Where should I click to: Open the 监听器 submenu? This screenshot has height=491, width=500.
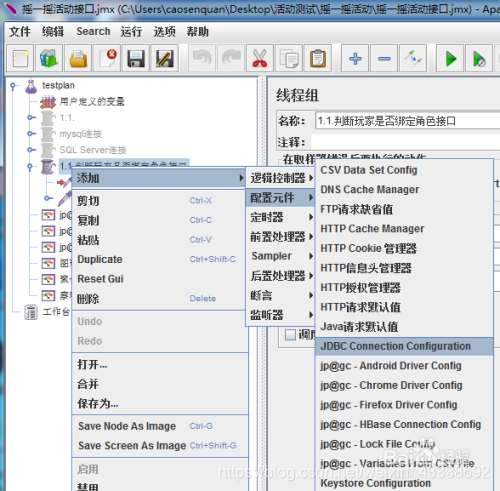281,315
